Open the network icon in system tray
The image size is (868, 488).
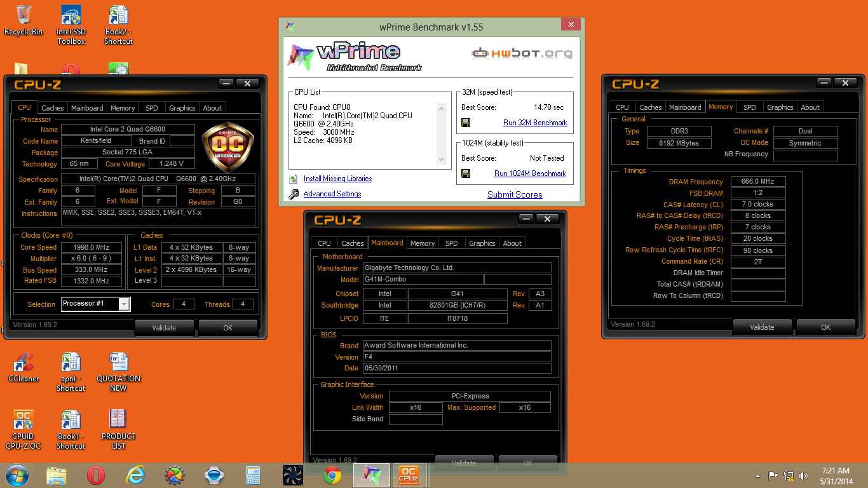click(x=789, y=475)
